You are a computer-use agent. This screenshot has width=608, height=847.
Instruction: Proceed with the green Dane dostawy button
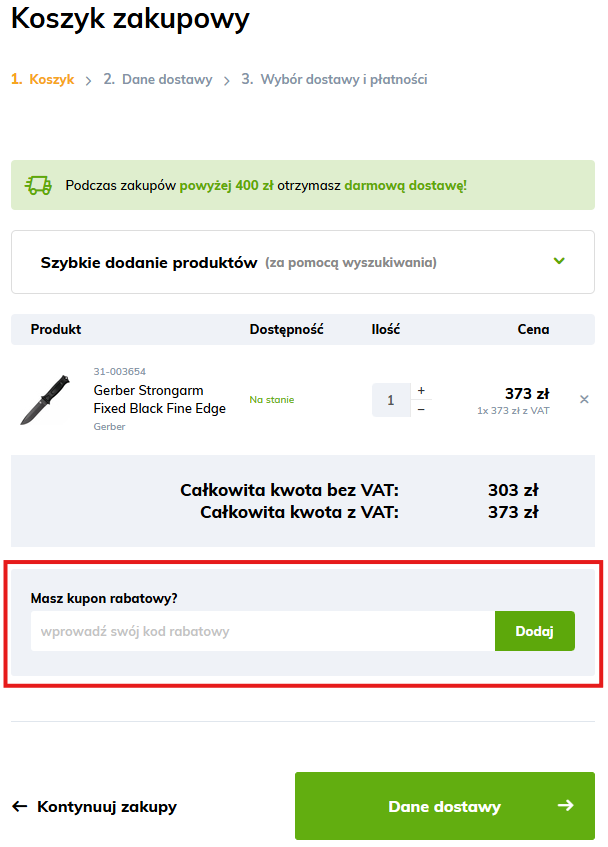coord(444,806)
